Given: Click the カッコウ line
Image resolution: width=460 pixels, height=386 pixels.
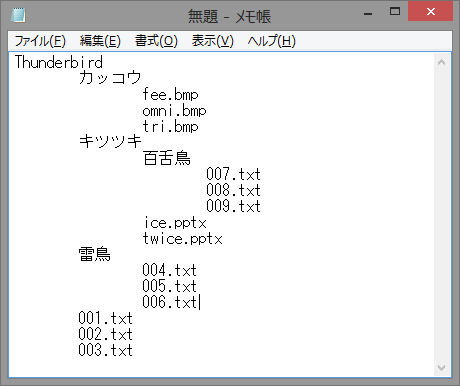Looking at the screenshot, I should click(x=110, y=78).
